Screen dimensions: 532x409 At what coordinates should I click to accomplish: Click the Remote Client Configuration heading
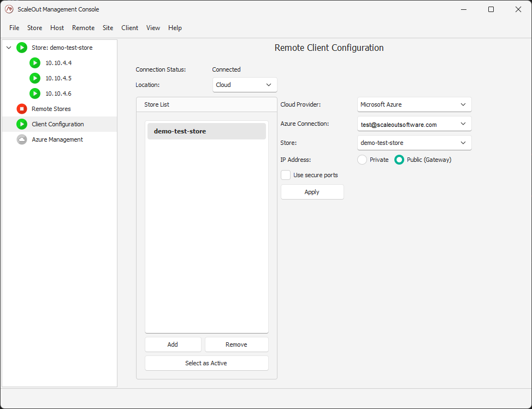click(x=329, y=48)
